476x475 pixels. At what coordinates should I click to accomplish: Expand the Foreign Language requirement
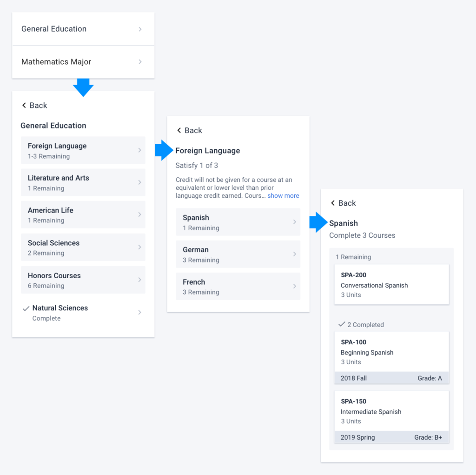point(83,150)
